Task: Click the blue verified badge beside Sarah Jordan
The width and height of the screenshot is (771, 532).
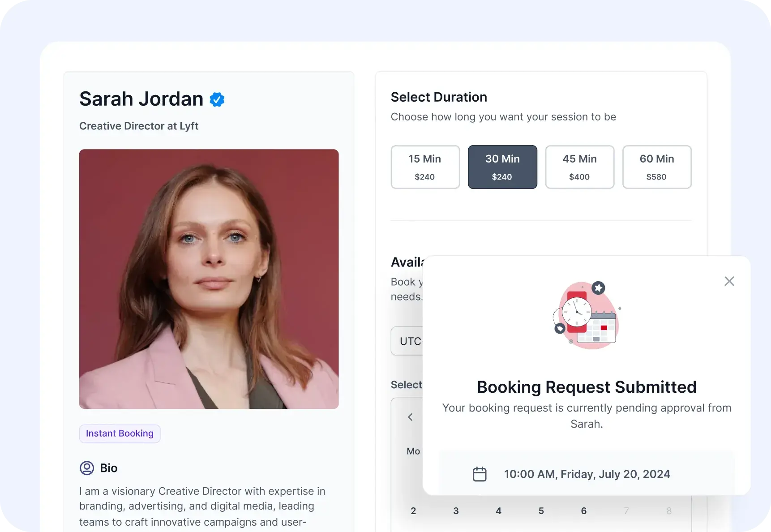Action: [x=217, y=99]
